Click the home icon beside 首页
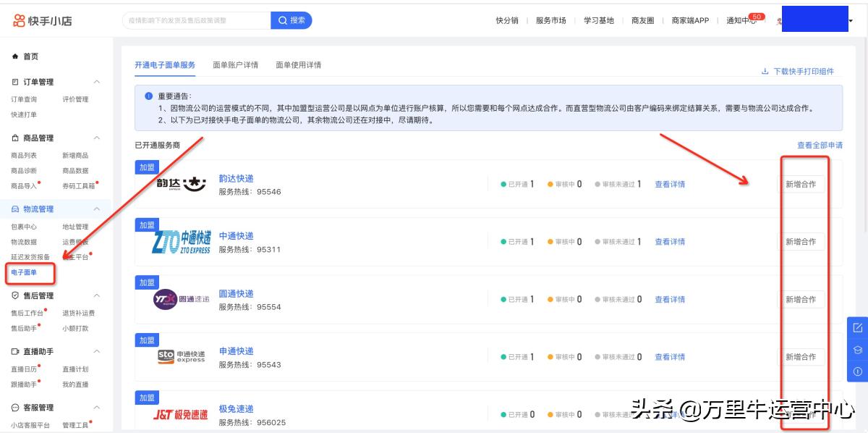 (14, 56)
